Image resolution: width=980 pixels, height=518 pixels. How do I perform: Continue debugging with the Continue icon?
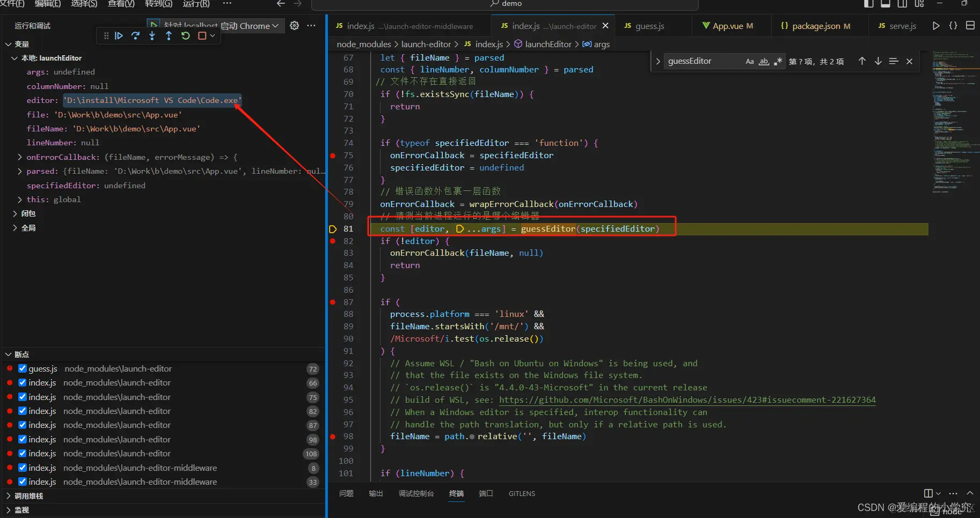(119, 36)
